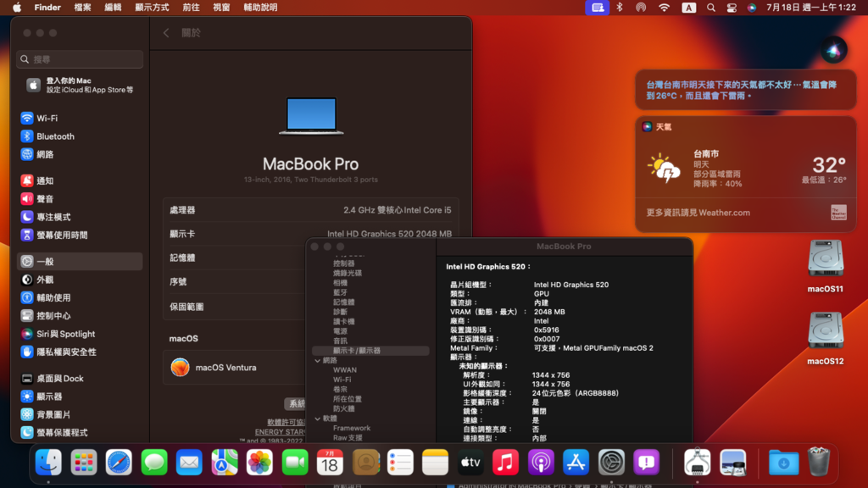868x488 pixels.
Task: Open Apple TV app in Dock
Action: click(470, 462)
